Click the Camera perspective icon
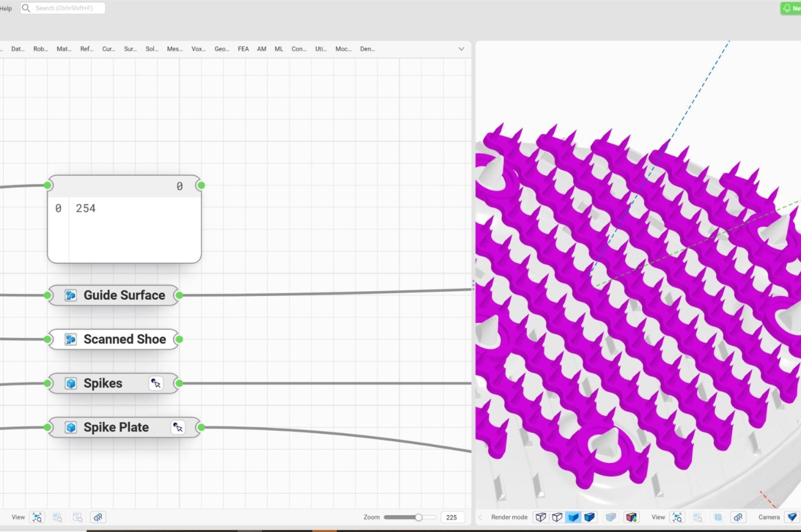Viewport: 801px width, 532px height. point(792,518)
